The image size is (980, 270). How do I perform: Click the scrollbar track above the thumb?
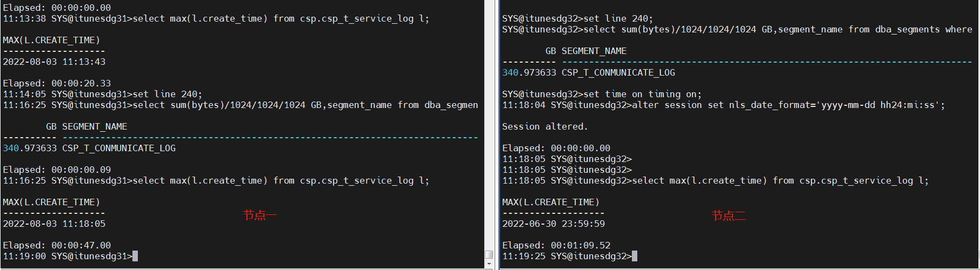[489, 124]
